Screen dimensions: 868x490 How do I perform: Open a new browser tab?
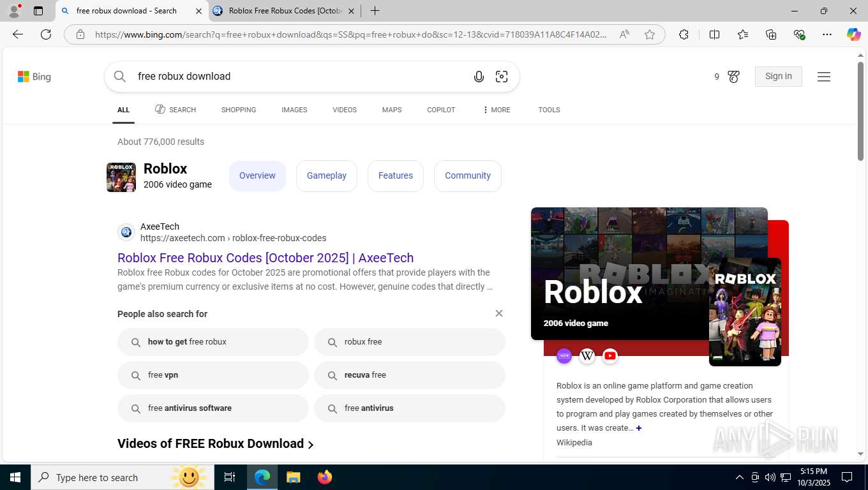375,11
